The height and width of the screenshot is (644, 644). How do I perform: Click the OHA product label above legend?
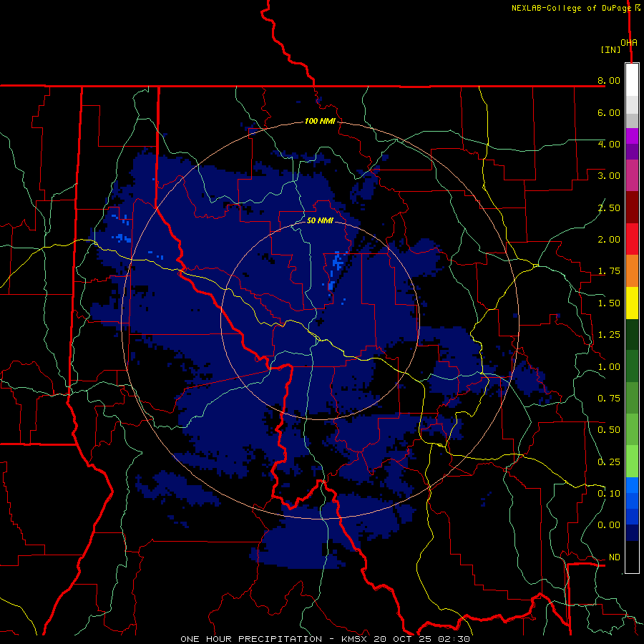[629, 43]
